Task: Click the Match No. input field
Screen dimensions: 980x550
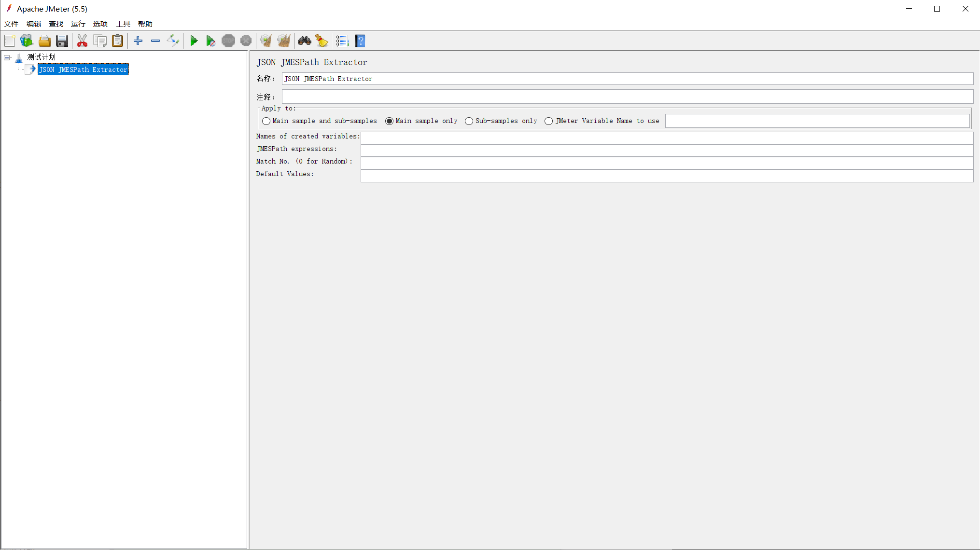Action: coord(667,163)
